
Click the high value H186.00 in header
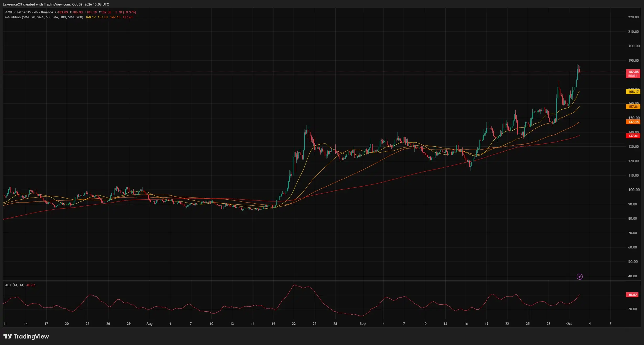(x=76, y=12)
